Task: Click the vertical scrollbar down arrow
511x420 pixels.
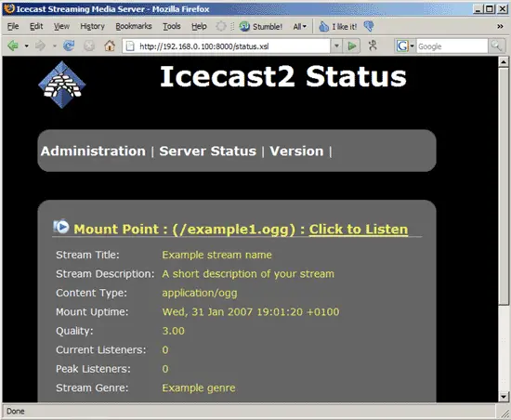Action: 504,397
